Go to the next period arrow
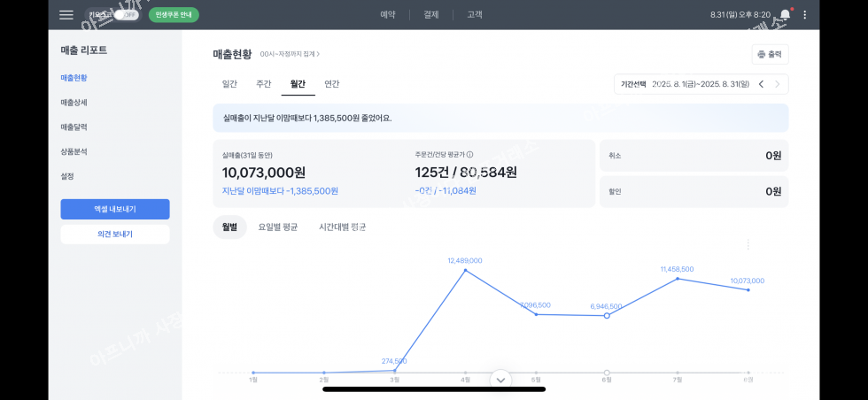 778,84
